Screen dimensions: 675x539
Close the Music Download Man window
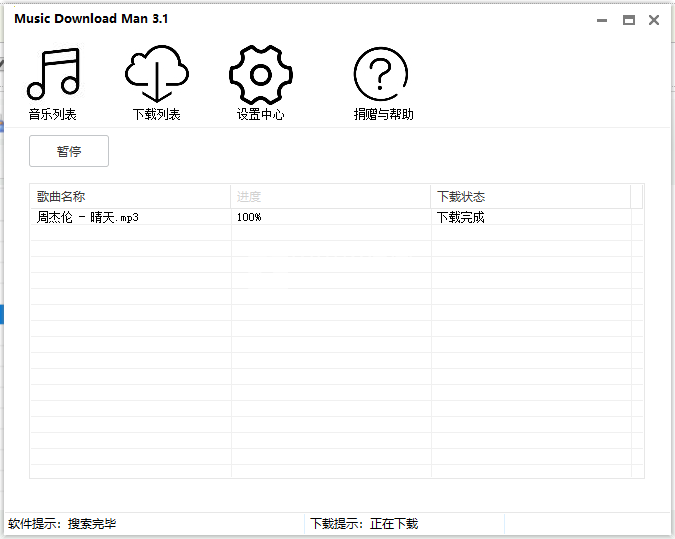pos(654,20)
